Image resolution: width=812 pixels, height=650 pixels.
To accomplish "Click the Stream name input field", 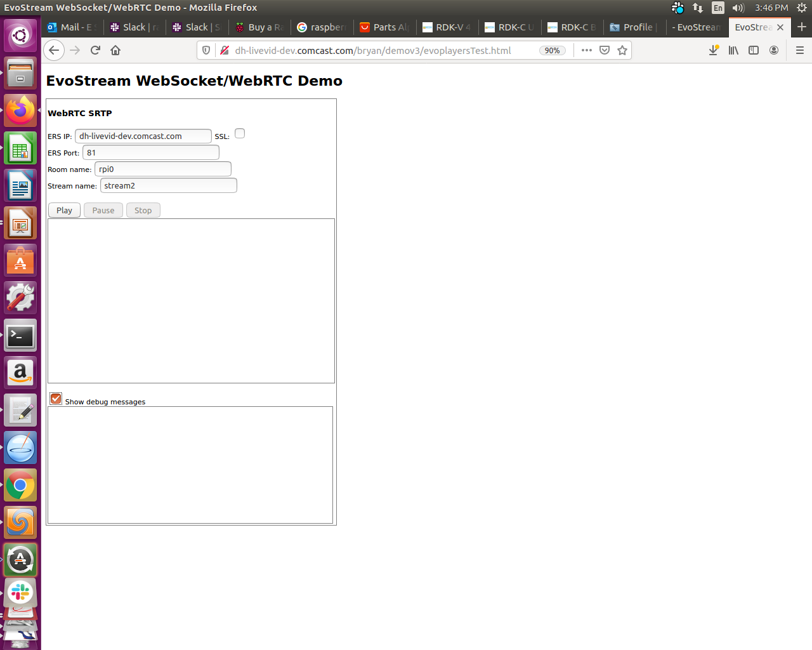I will coord(168,185).
